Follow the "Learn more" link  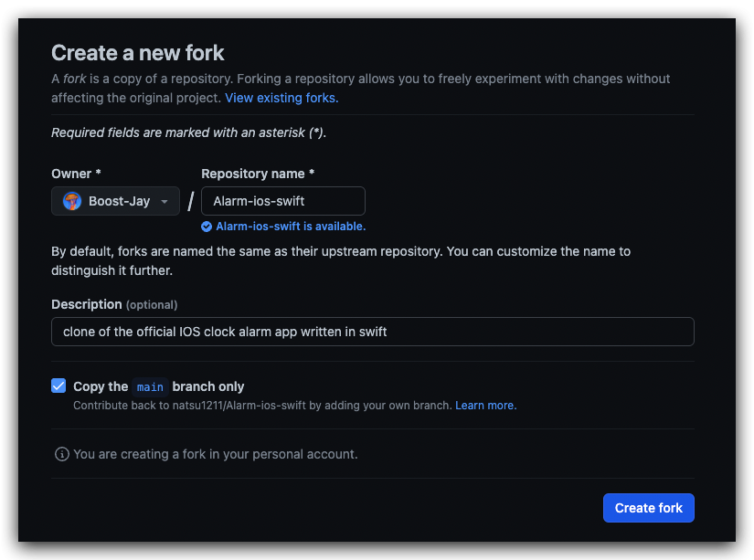(485, 405)
